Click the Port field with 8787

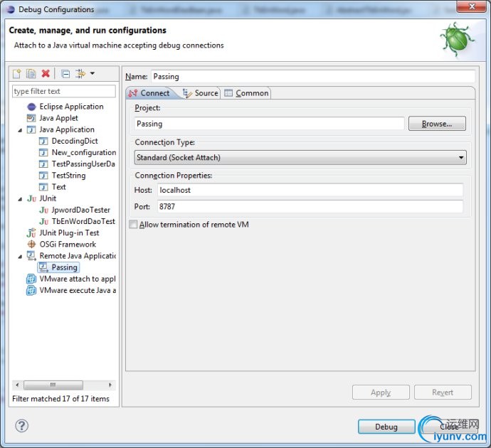click(x=310, y=206)
